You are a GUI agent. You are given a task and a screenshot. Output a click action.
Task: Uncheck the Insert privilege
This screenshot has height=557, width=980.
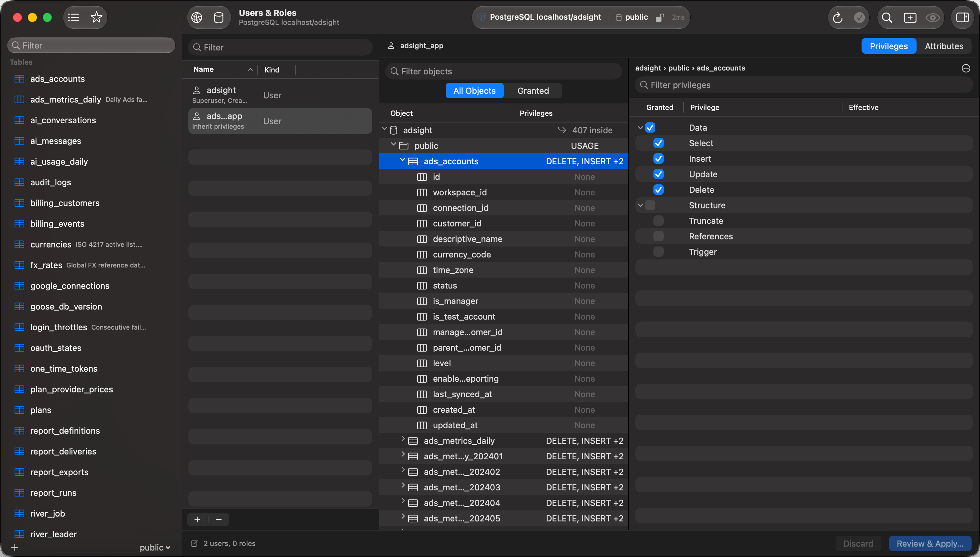[658, 159]
